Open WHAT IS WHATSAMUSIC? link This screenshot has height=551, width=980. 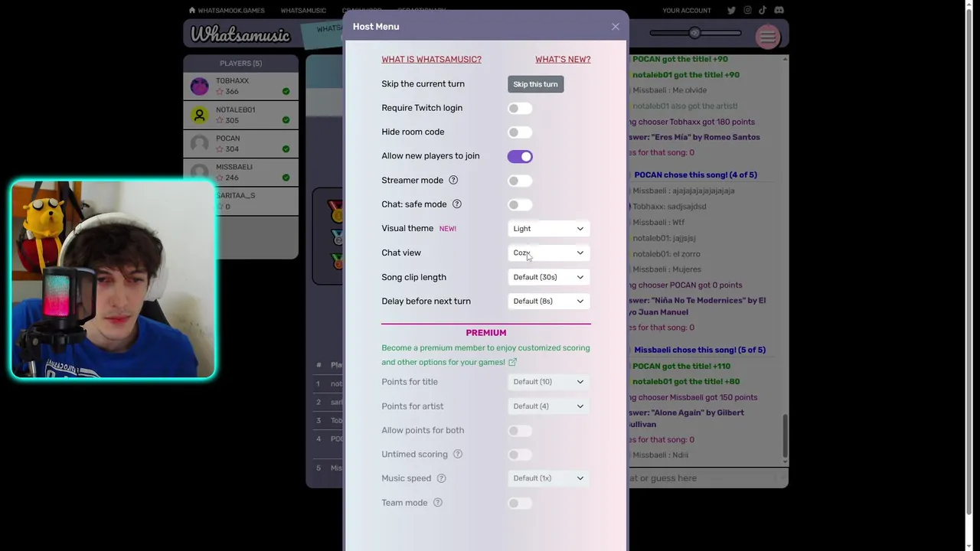coord(431,60)
